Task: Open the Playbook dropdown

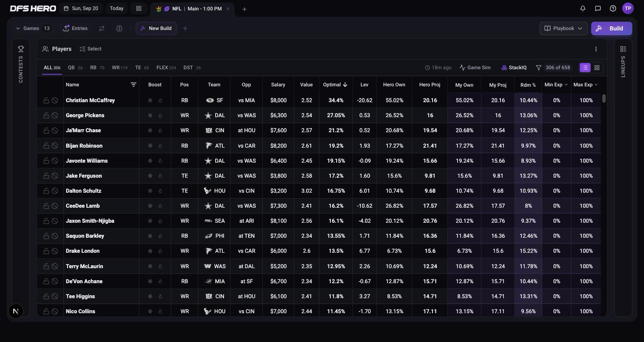Action: [x=563, y=28]
